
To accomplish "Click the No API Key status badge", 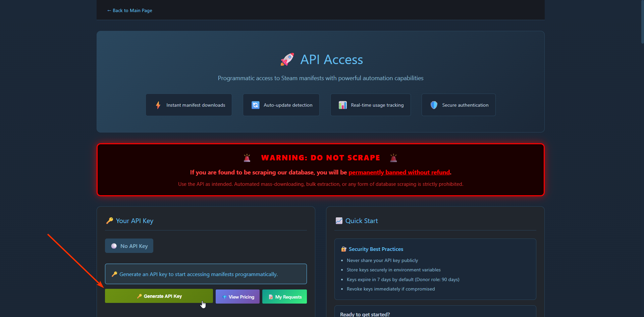I will click(x=129, y=246).
